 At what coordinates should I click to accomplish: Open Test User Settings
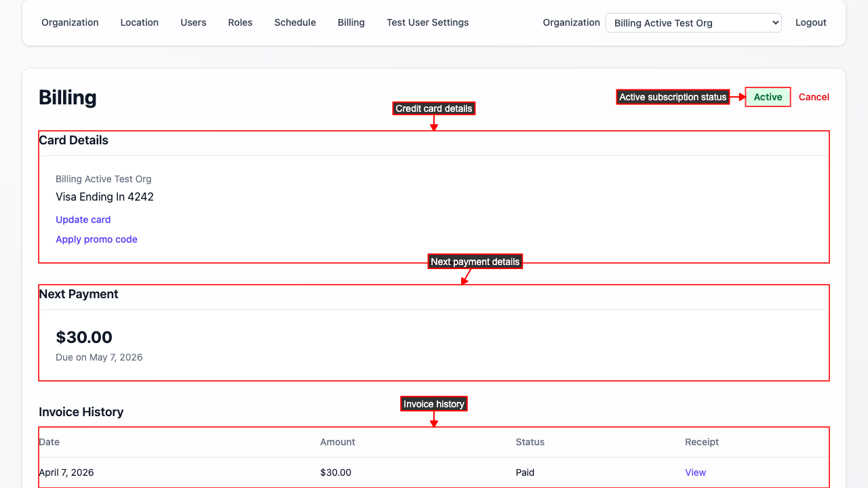427,22
